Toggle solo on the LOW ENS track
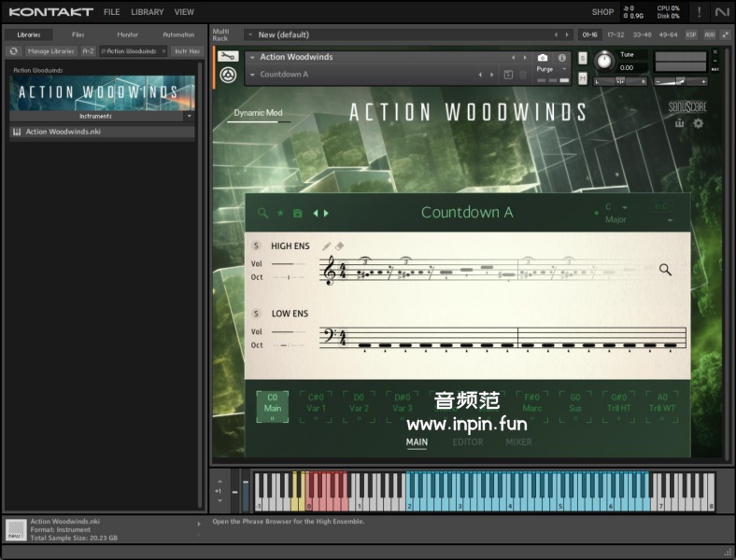736x560 pixels. tap(256, 314)
